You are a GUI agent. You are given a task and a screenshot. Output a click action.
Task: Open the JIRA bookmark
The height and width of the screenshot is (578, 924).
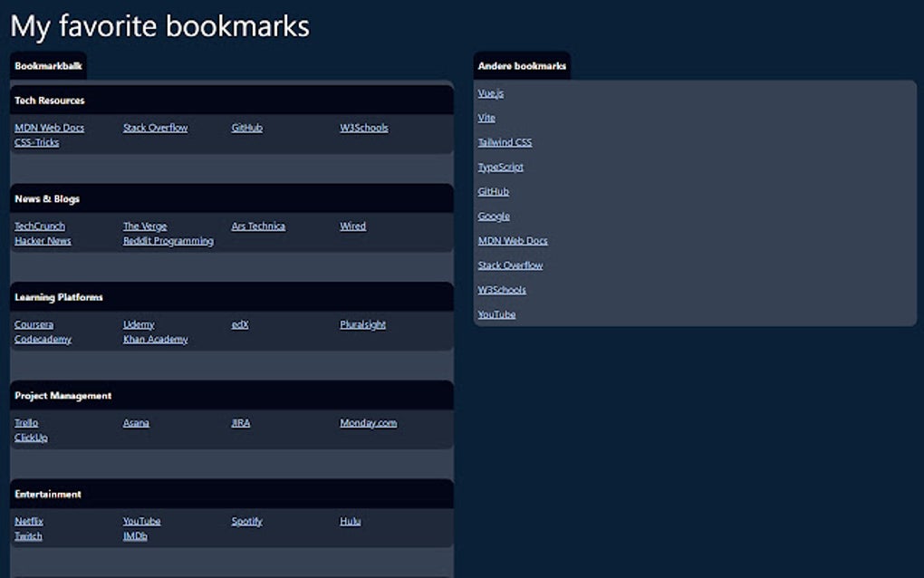(x=240, y=423)
